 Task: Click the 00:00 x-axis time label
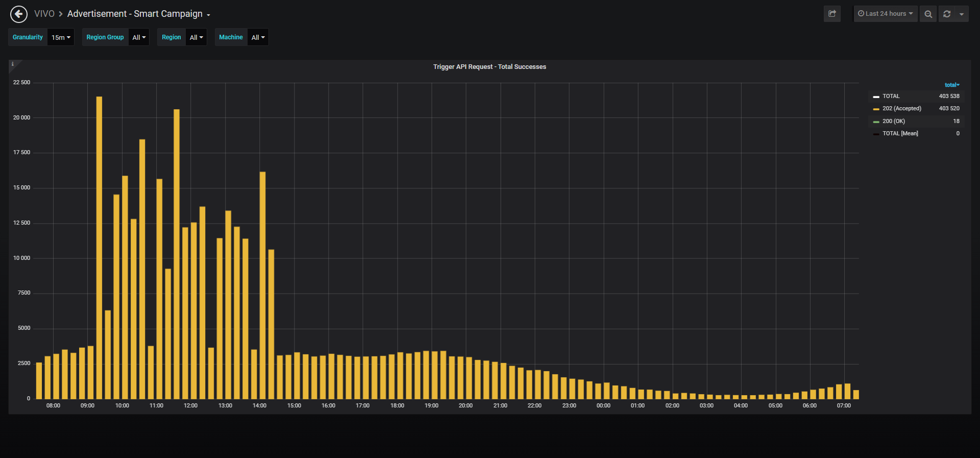pyautogui.click(x=603, y=405)
